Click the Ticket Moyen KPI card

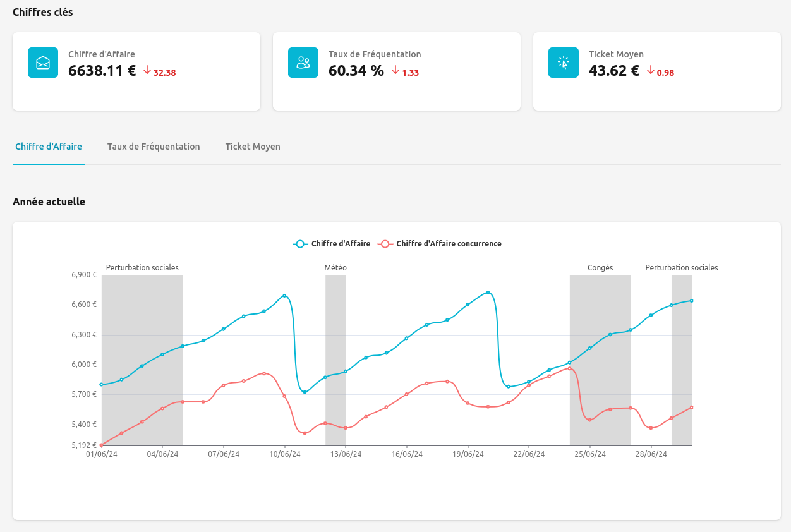tap(657, 71)
